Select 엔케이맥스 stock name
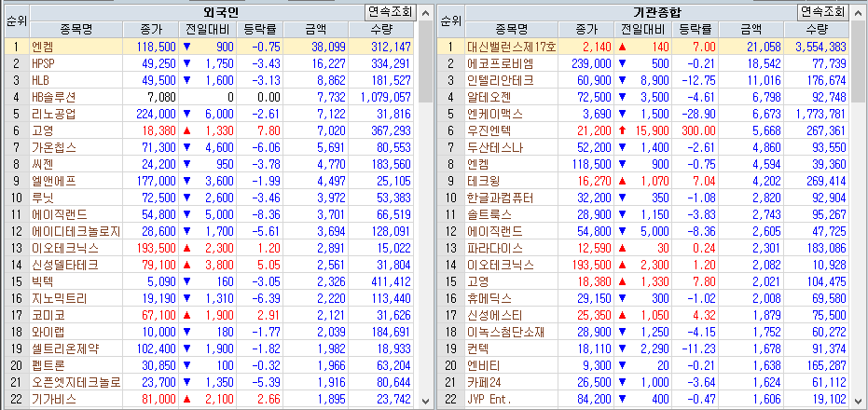This screenshot has width=868, height=410. point(494,114)
